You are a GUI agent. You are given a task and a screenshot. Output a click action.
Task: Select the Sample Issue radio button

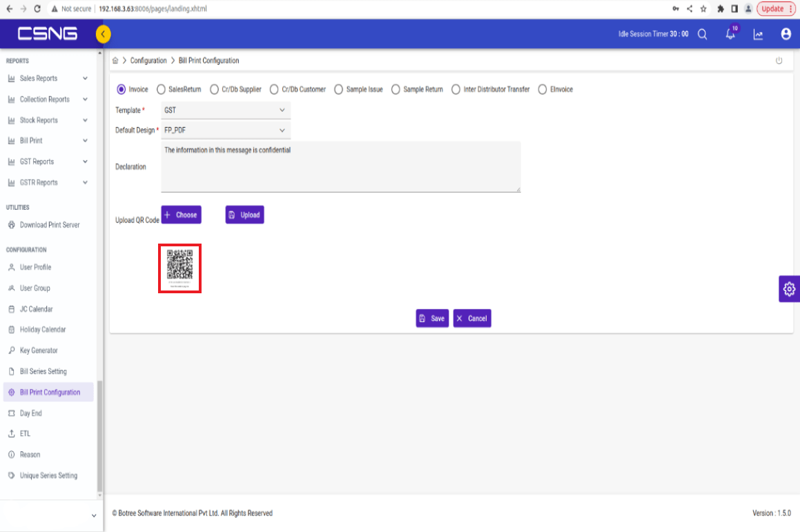pyautogui.click(x=339, y=89)
